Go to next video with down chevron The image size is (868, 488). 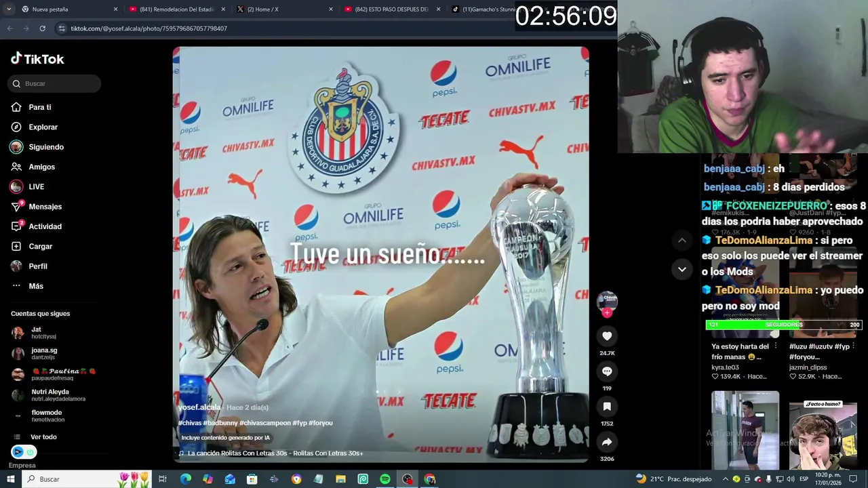point(682,269)
